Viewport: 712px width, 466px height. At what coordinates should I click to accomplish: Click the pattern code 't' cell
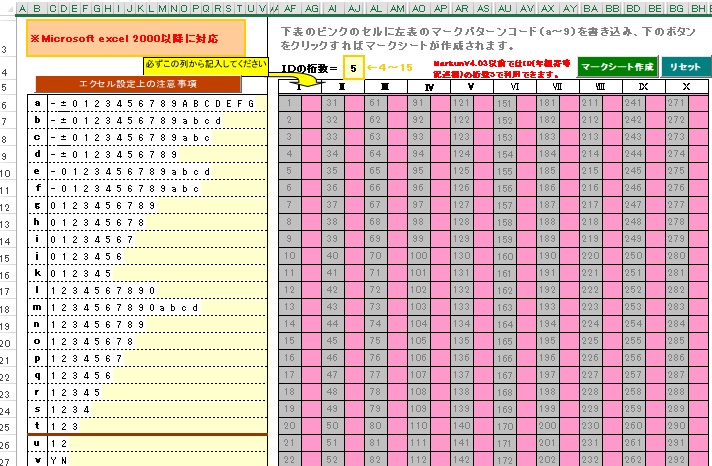[x=37, y=426]
